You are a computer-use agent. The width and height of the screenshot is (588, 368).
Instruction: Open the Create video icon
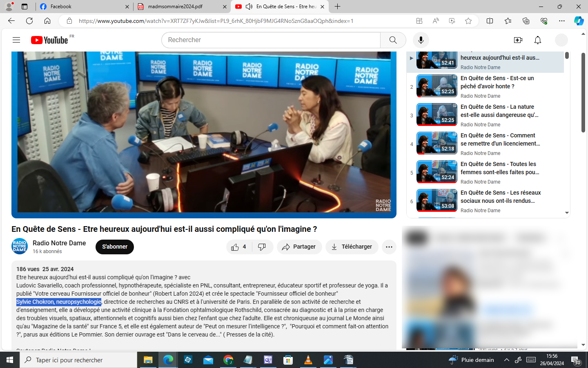(518, 40)
